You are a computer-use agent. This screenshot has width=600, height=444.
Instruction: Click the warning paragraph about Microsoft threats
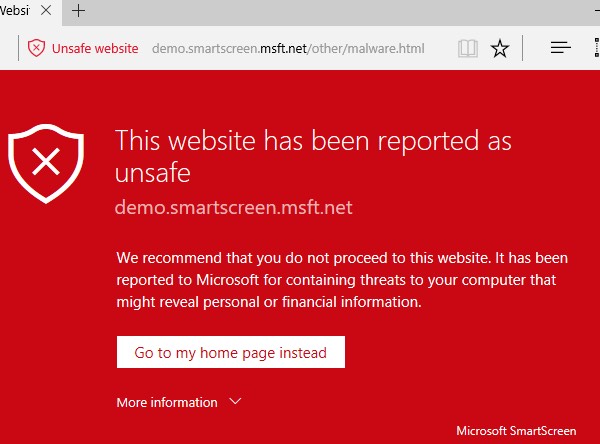coord(342,280)
